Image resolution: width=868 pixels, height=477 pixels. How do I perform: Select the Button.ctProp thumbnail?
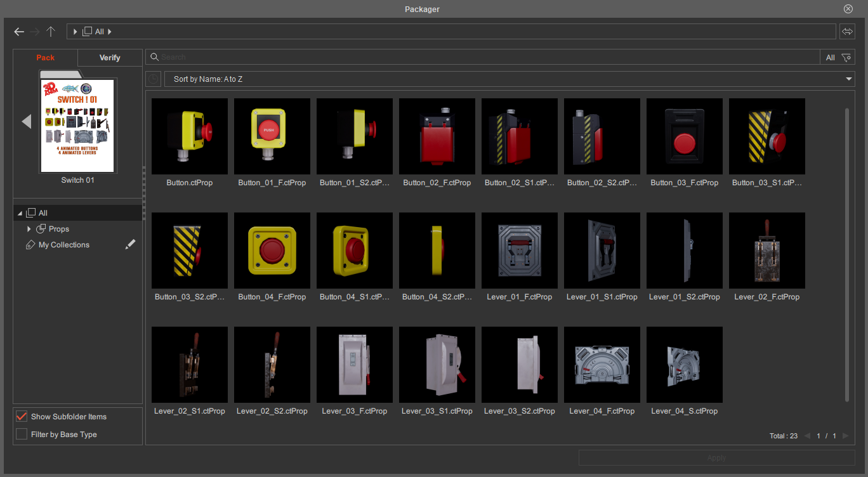pos(190,136)
